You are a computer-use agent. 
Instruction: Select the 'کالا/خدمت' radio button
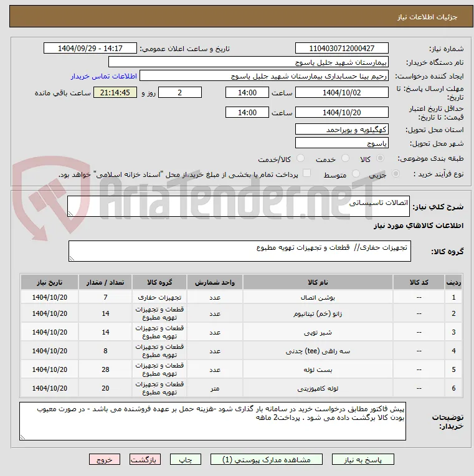(x=300, y=158)
